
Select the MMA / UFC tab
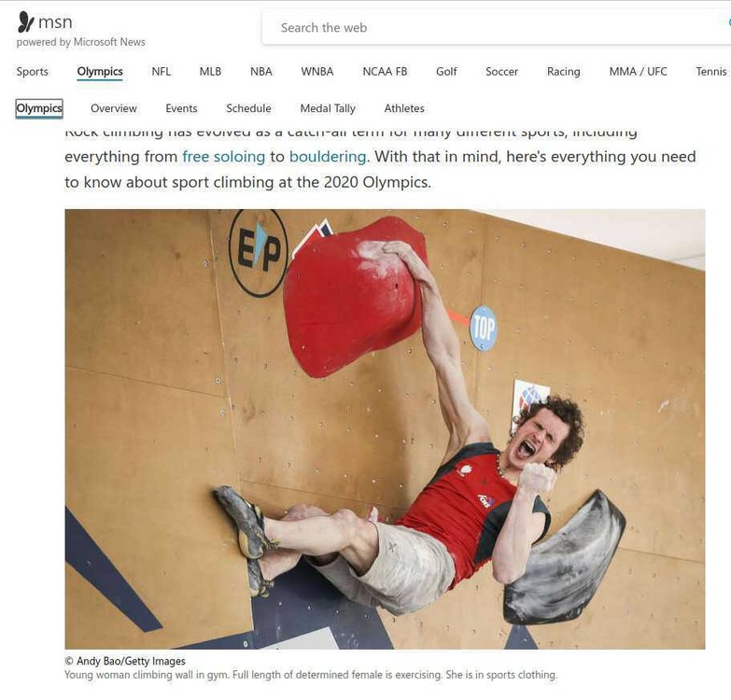(x=638, y=71)
